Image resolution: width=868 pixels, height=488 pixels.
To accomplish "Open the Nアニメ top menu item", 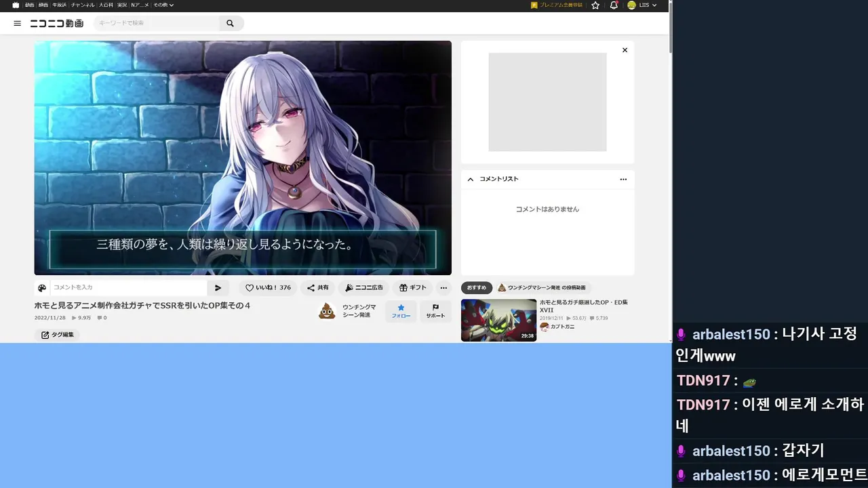I will (x=140, y=5).
